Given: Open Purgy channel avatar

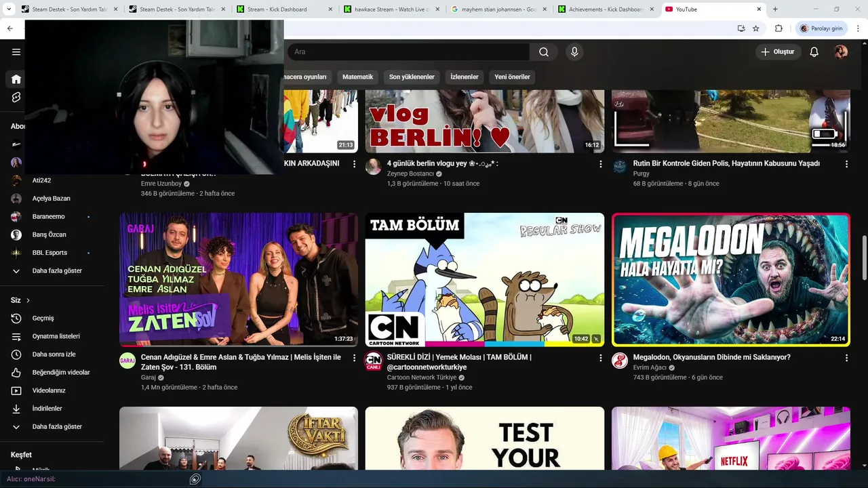Looking at the screenshot, I should coord(620,167).
